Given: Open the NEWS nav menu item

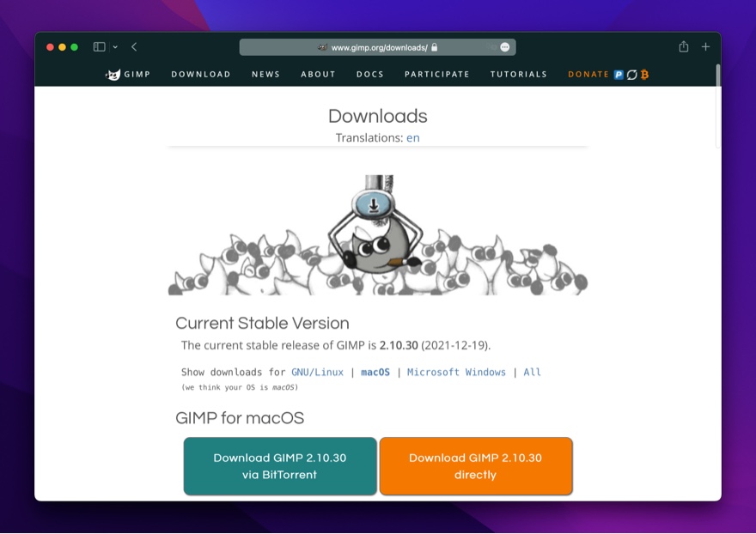Looking at the screenshot, I should coord(265,74).
